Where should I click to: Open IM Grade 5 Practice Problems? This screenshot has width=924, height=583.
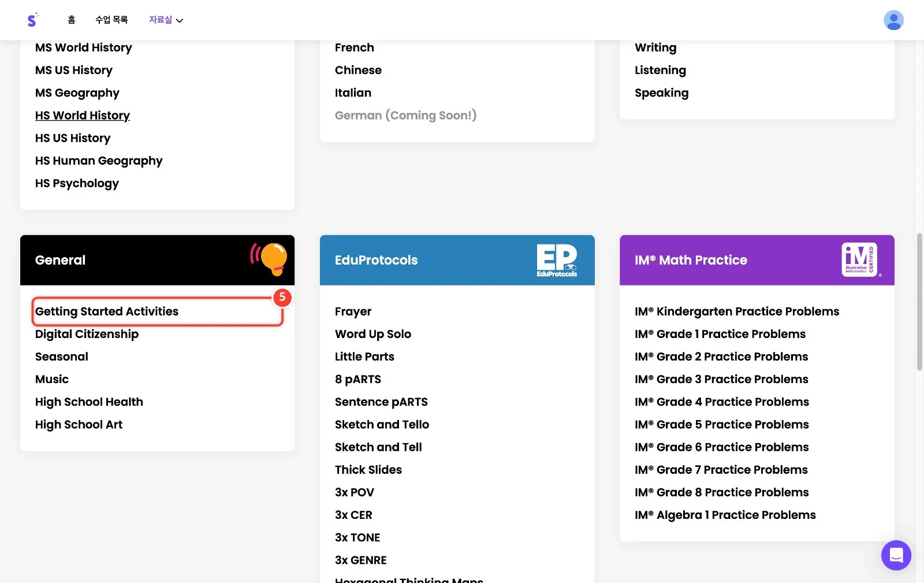(x=721, y=425)
